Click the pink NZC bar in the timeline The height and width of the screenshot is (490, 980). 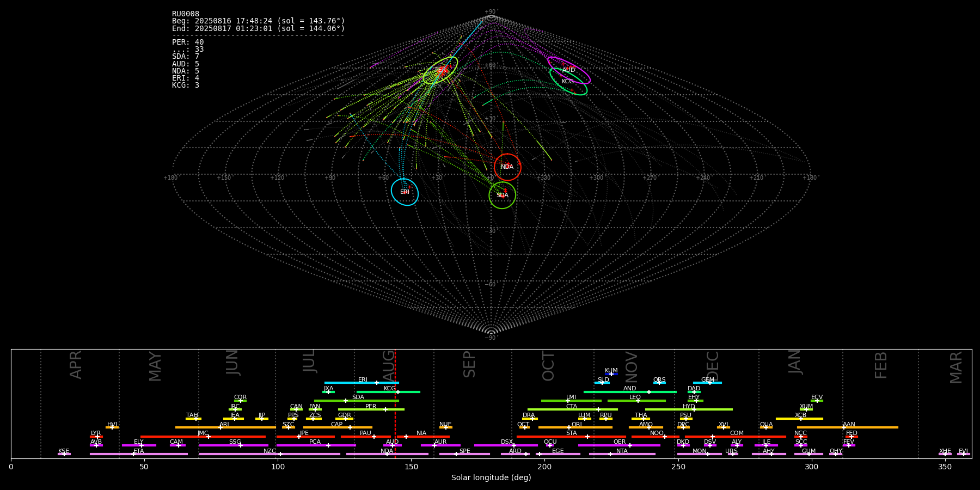(269, 454)
